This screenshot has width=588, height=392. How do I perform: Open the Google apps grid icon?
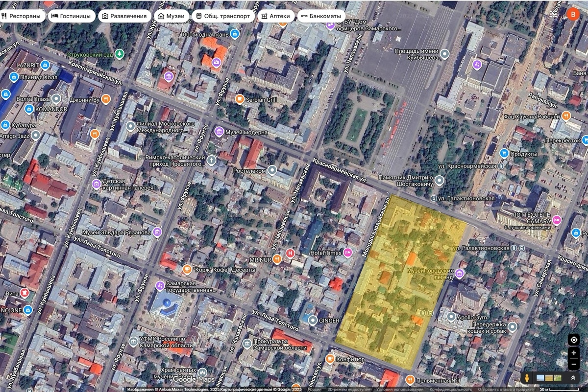[555, 14]
